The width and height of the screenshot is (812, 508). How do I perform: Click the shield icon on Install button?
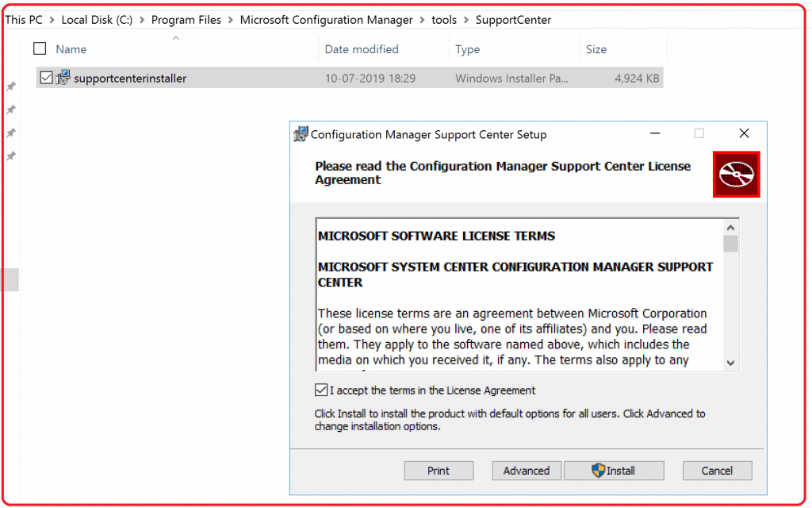click(x=598, y=470)
